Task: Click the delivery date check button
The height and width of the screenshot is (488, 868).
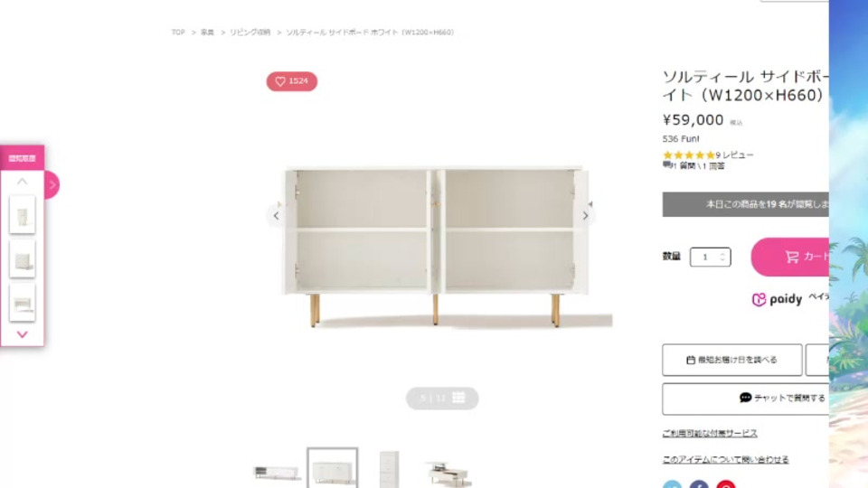Action: [731, 360]
